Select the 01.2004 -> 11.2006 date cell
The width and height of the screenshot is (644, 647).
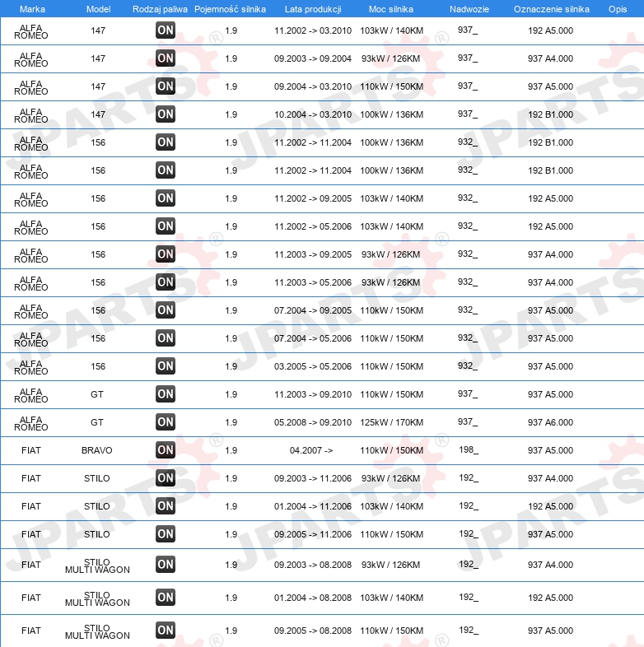[313, 506]
